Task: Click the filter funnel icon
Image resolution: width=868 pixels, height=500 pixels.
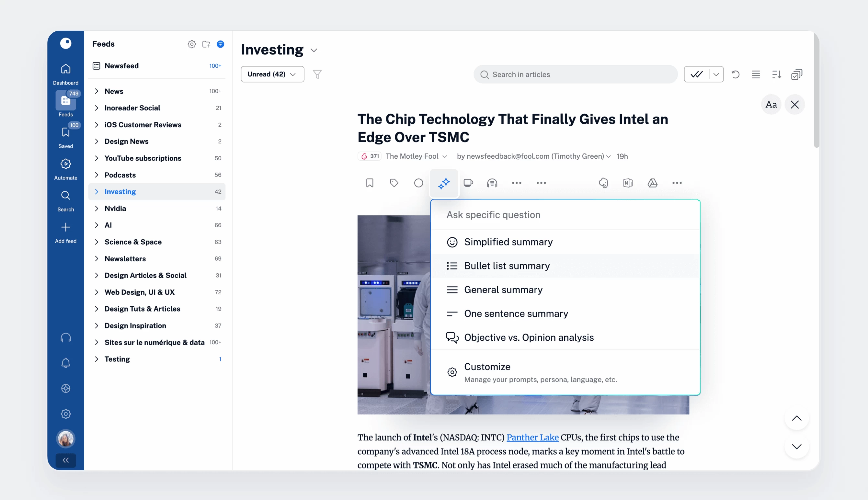Action: click(x=317, y=74)
